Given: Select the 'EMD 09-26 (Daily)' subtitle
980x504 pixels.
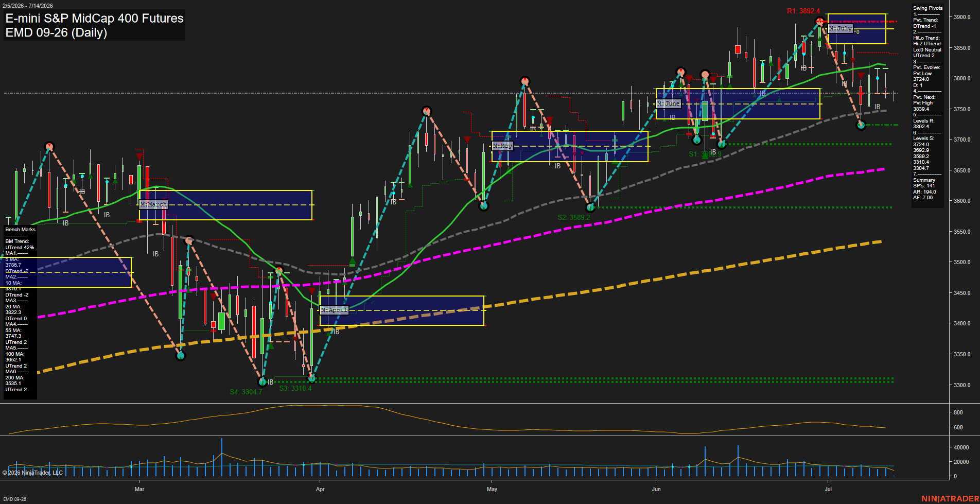Looking at the screenshot, I should [x=56, y=32].
